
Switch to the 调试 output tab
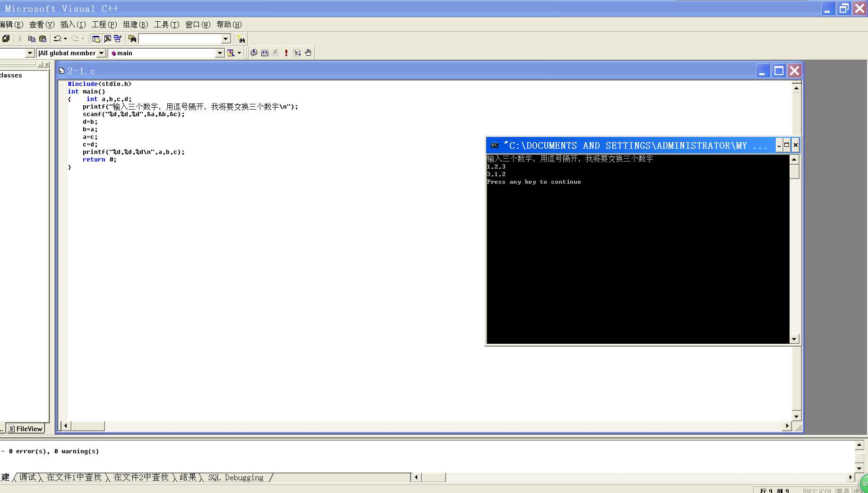[27, 477]
